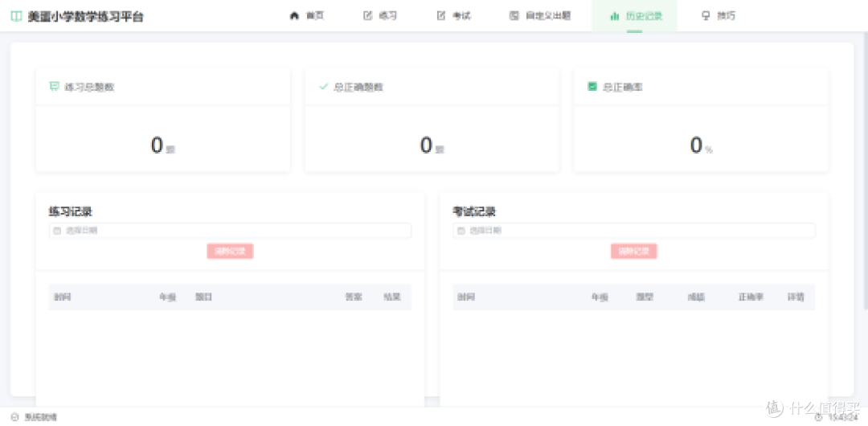The width and height of the screenshot is (868, 426).
Task: Click the 类型 column header
Action: pyautogui.click(x=645, y=297)
